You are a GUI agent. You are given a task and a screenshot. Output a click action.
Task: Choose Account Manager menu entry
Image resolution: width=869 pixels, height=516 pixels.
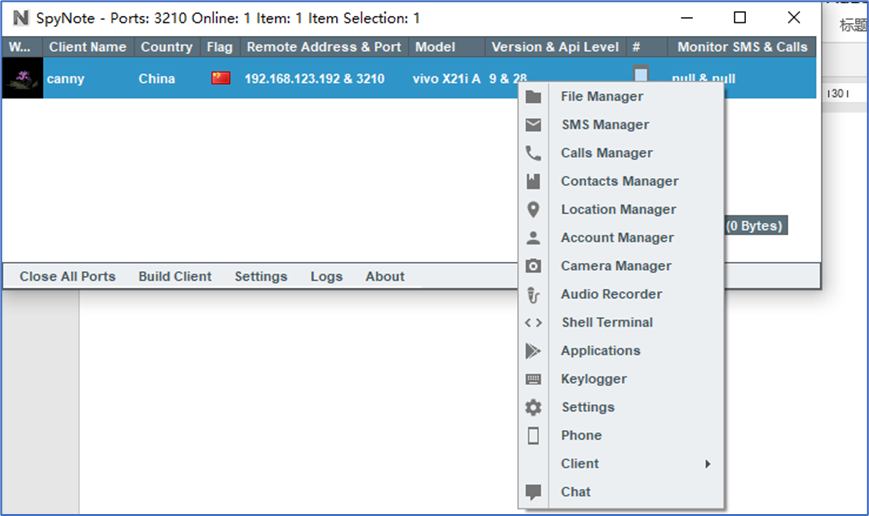pos(617,238)
